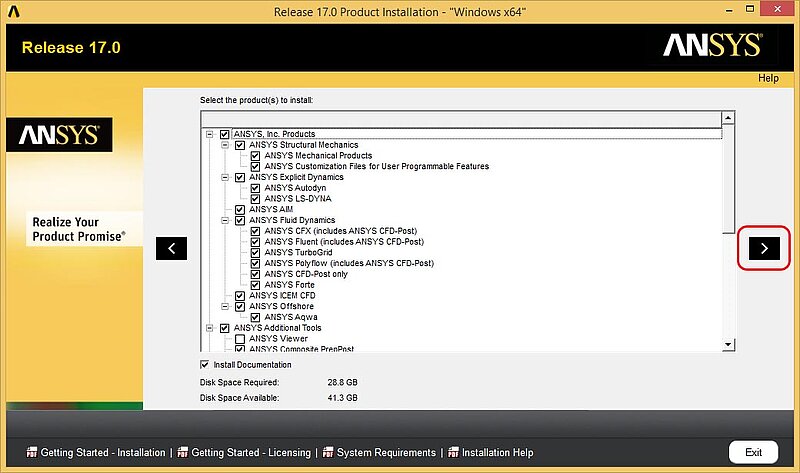Collapse ANSYS Additional Tools node

point(209,328)
